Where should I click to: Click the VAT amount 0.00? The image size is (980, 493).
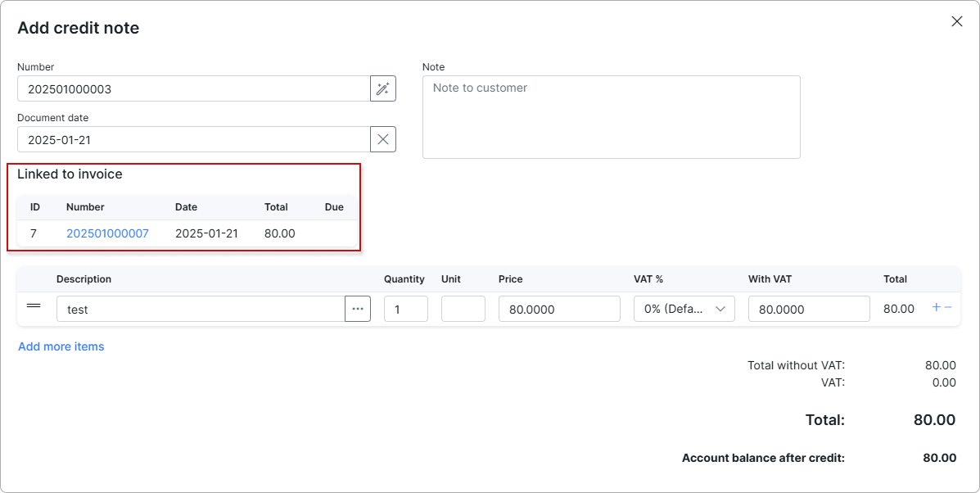(944, 382)
